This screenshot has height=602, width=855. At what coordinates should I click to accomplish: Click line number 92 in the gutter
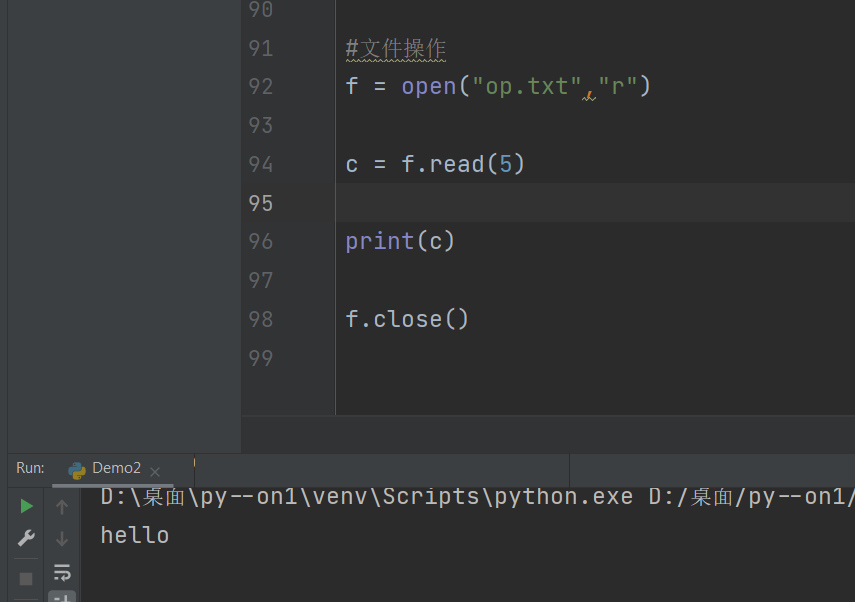260,87
